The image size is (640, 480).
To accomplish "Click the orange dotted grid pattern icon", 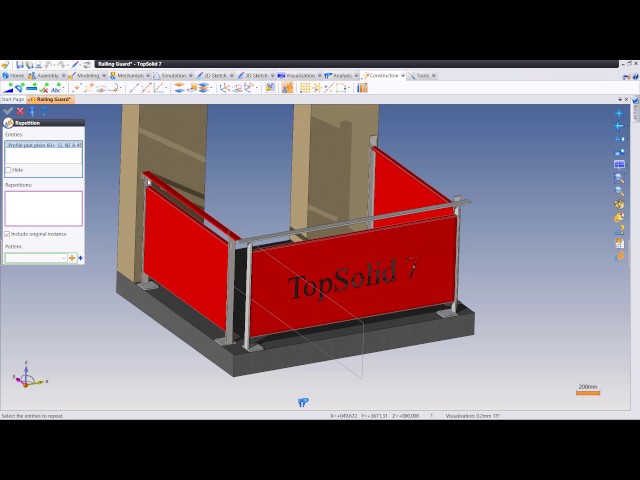I will (304, 88).
